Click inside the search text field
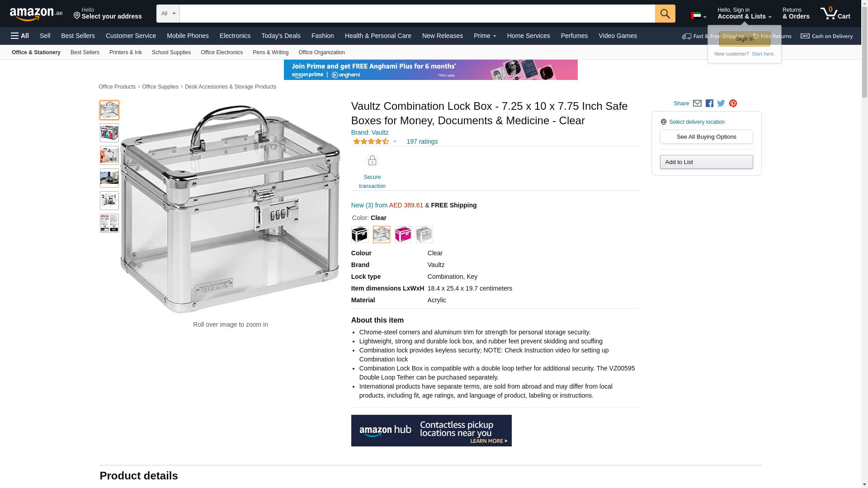 click(x=417, y=14)
